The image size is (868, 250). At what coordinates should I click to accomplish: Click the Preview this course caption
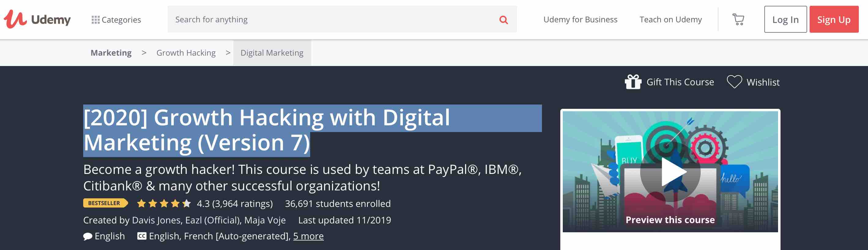pyautogui.click(x=670, y=220)
